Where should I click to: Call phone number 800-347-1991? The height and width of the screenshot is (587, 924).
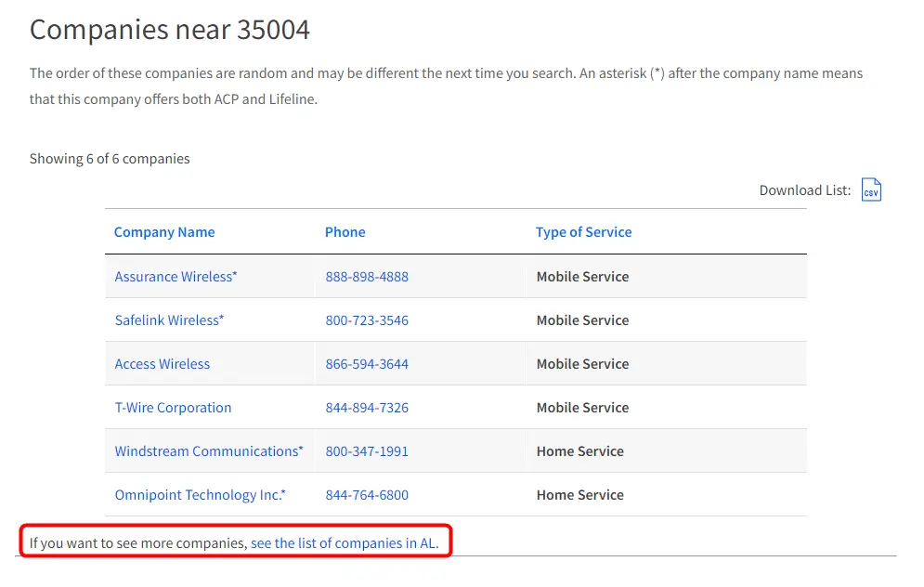click(x=367, y=450)
